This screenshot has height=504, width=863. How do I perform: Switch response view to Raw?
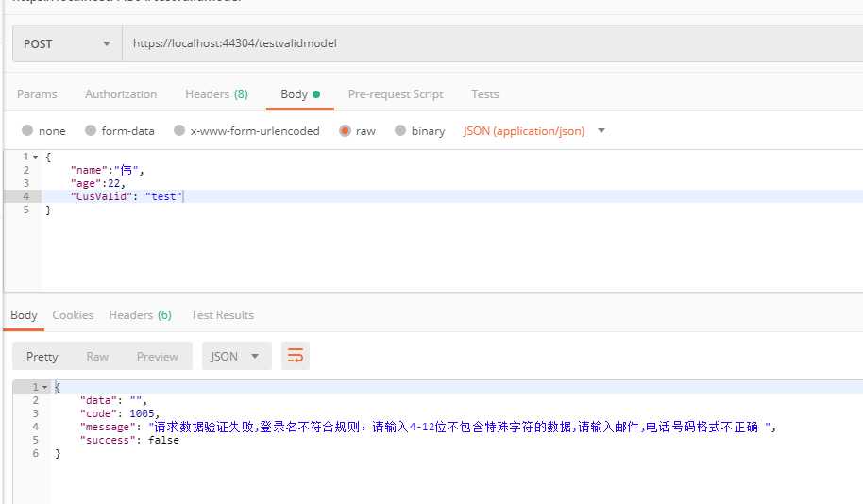[97, 357]
